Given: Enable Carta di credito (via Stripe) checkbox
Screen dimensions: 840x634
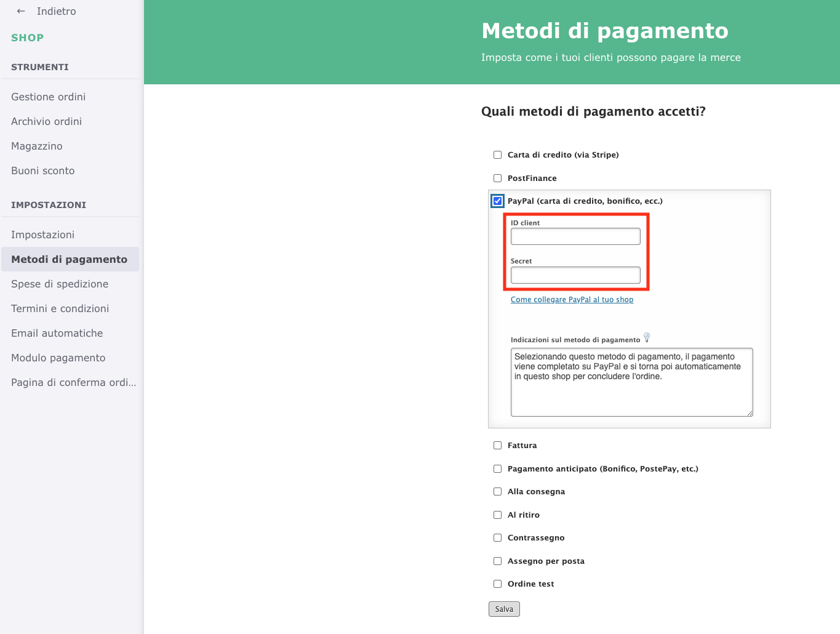Looking at the screenshot, I should pyautogui.click(x=497, y=155).
